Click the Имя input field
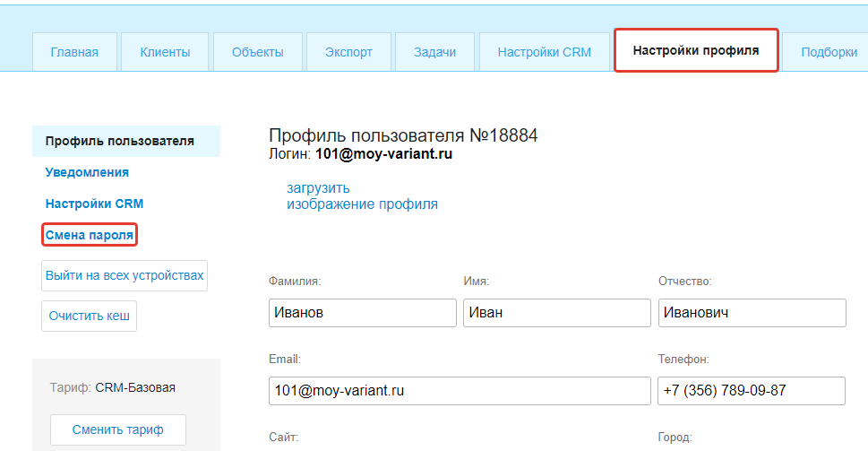Screen dimensions: 868x451 tap(556, 313)
